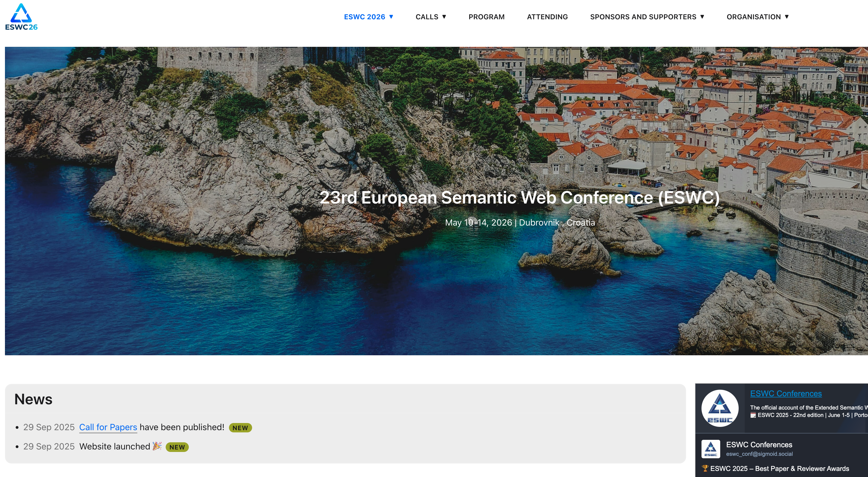Visit the ESWC Conferences profile link
Screen dimensions: 868x477
785,393
